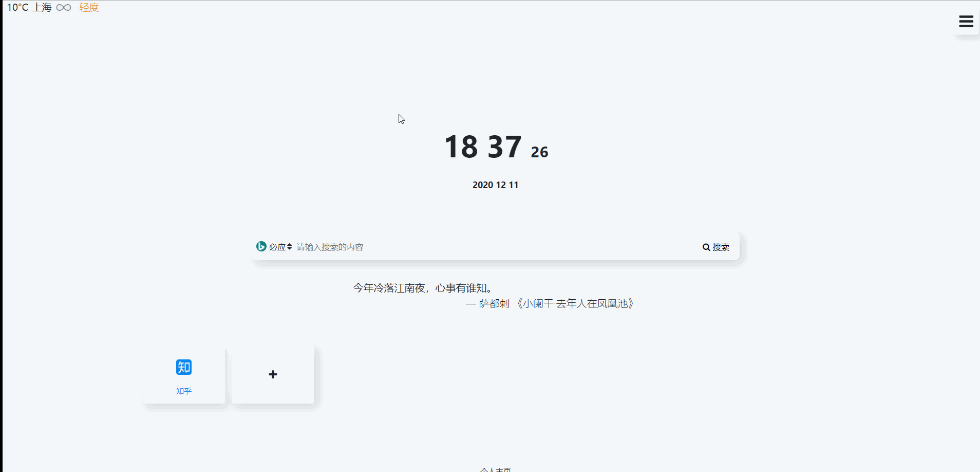Click the 上海 city label
The image size is (980, 472).
coord(42,8)
